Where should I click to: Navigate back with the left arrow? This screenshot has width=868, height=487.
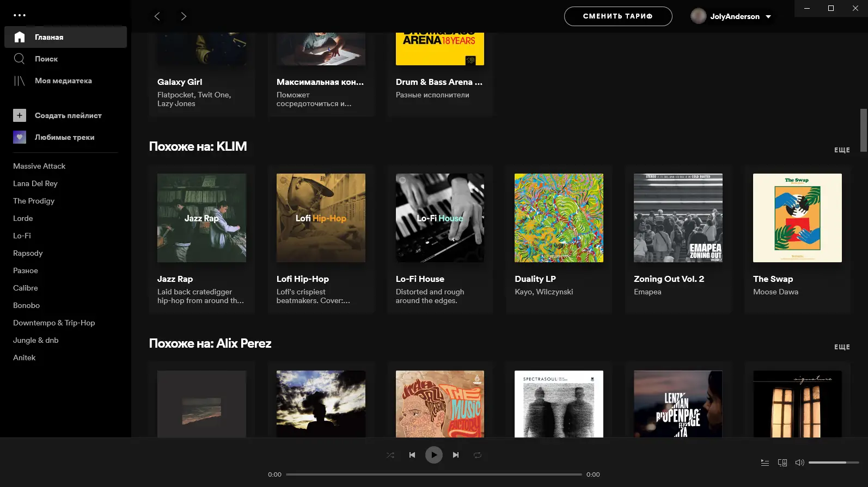pos(157,16)
